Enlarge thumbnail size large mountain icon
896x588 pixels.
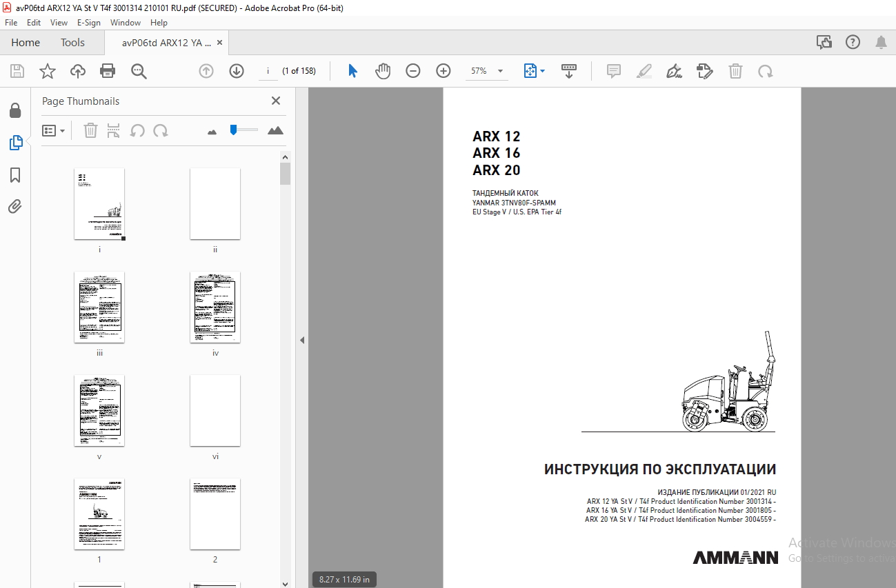pos(275,130)
